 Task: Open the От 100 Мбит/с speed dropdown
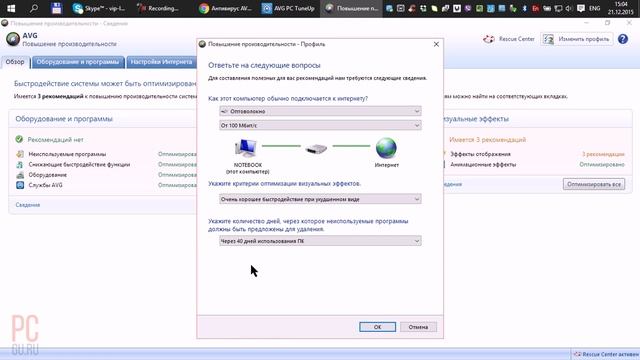tap(320, 125)
